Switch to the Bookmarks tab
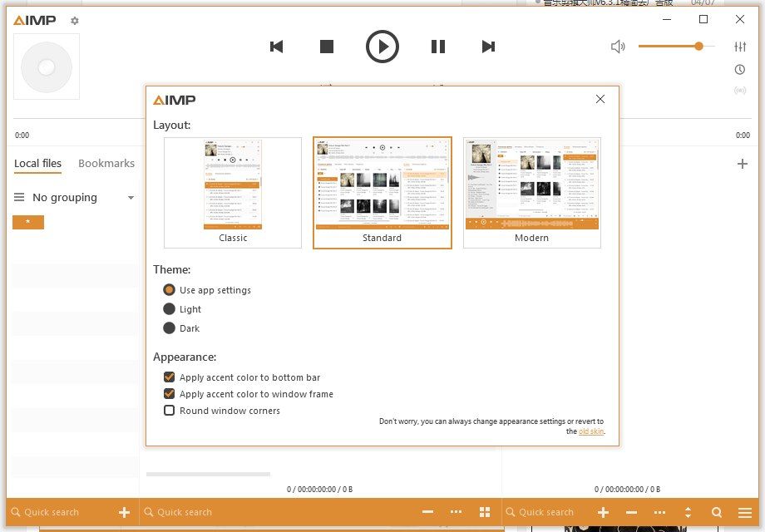Viewport: 765px width, 532px height. pos(106,164)
